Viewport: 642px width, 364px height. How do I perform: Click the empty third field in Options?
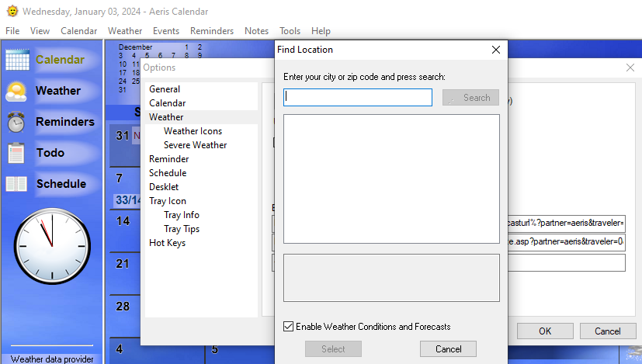[567, 262]
